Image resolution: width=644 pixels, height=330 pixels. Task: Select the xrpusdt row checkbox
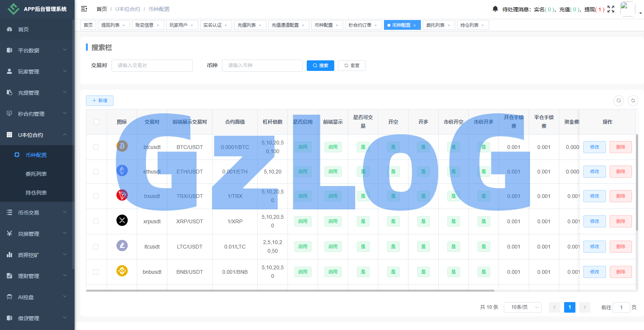[x=96, y=221]
